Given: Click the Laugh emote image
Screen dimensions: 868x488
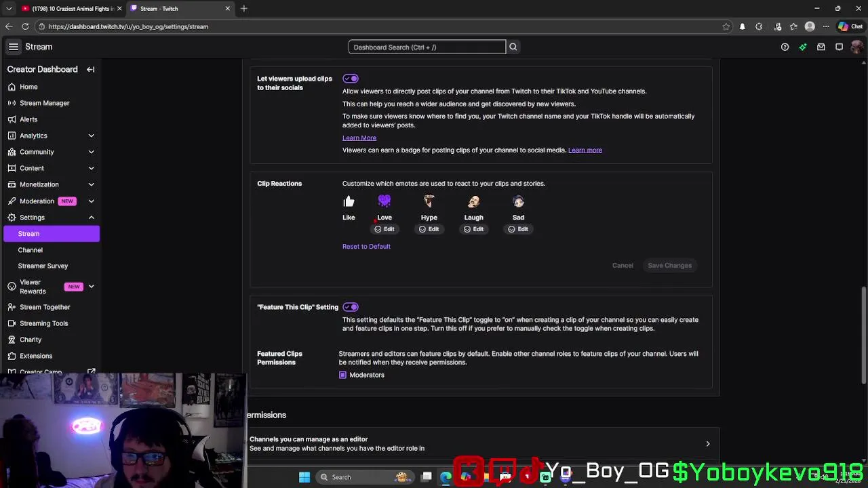Looking at the screenshot, I should pos(474,201).
